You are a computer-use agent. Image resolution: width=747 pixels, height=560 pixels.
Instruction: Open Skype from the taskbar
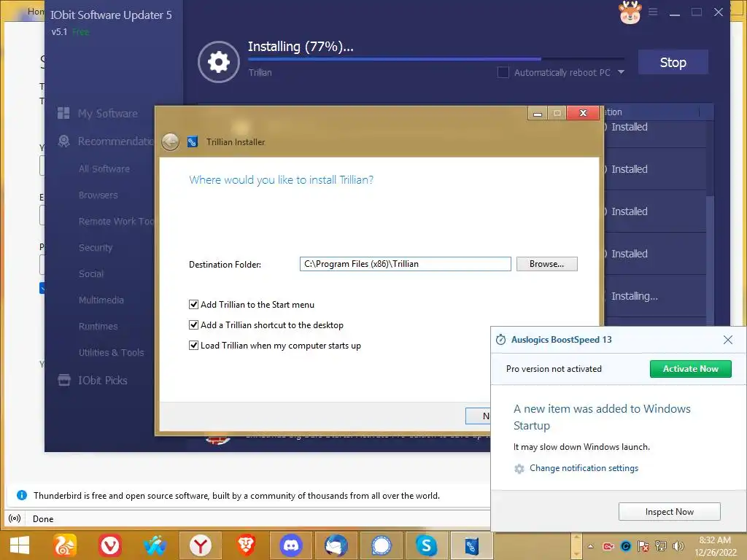tap(426, 545)
